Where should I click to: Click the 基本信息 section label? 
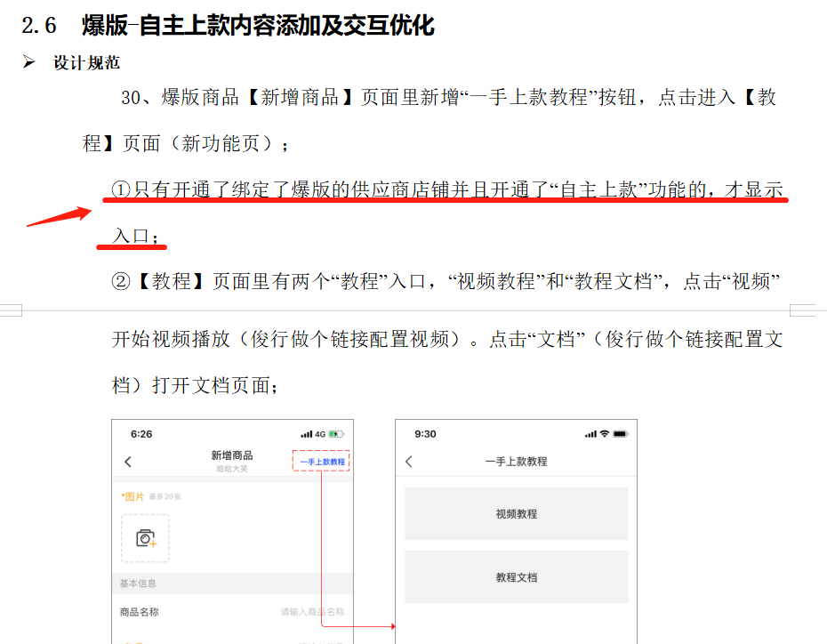138,584
